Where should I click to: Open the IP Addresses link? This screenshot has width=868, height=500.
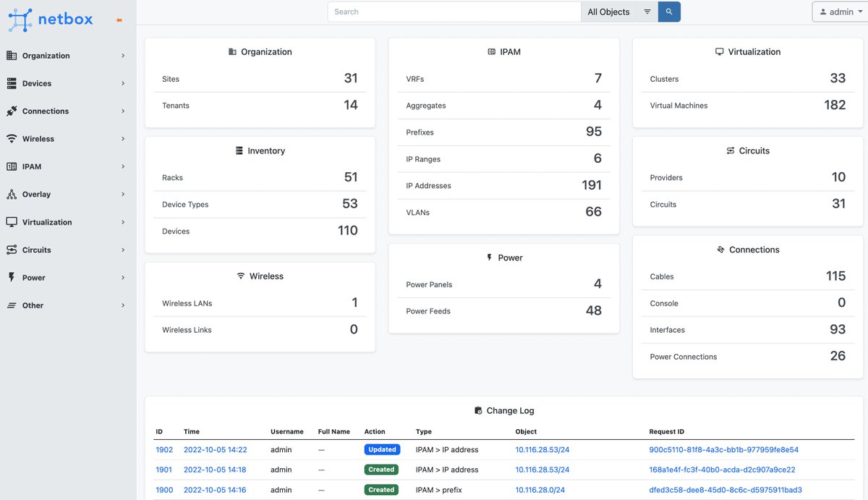click(x=428, y=186)
